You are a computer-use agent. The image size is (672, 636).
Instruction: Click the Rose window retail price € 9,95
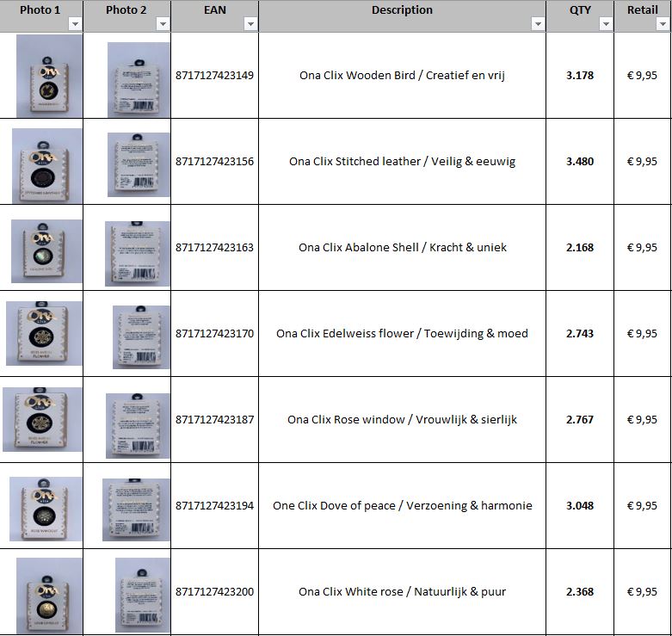[x=642, y=420]
